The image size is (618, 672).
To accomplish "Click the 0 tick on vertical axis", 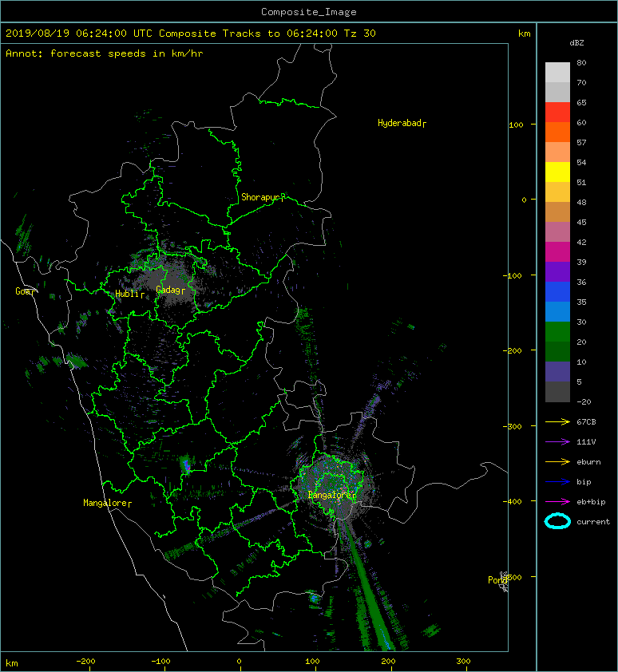I will tap(524, 200).
